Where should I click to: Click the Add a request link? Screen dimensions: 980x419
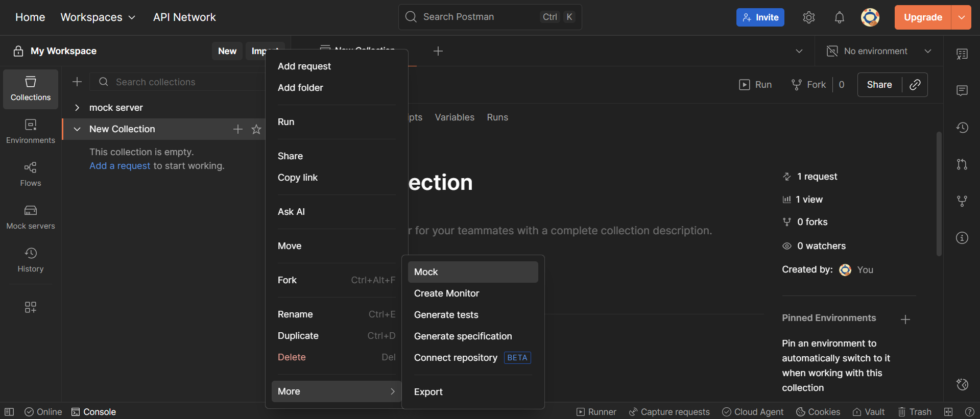[120, 166]
